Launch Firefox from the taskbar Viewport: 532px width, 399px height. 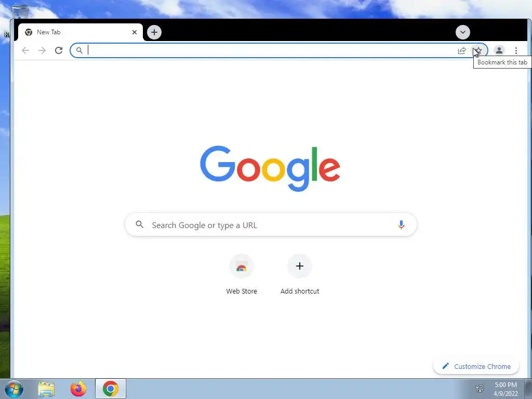tap(78, 389)
